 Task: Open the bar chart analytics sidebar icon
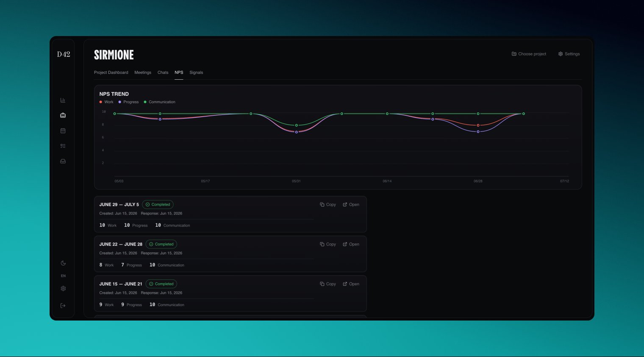63,100
